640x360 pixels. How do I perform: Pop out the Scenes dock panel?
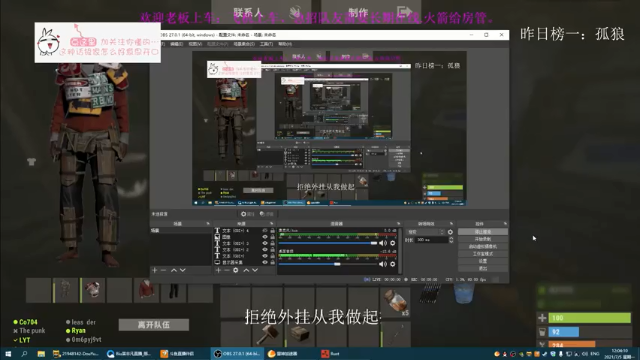[x=208, y=224]
